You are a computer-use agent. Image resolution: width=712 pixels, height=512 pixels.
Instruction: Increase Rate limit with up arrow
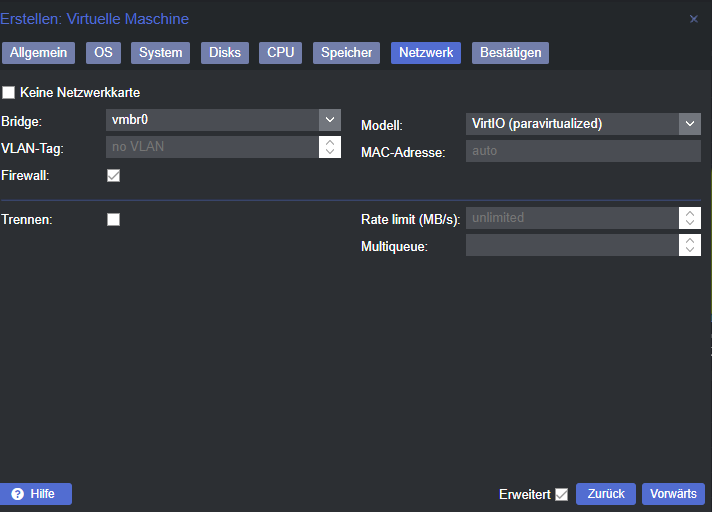[x=690, y=213]
